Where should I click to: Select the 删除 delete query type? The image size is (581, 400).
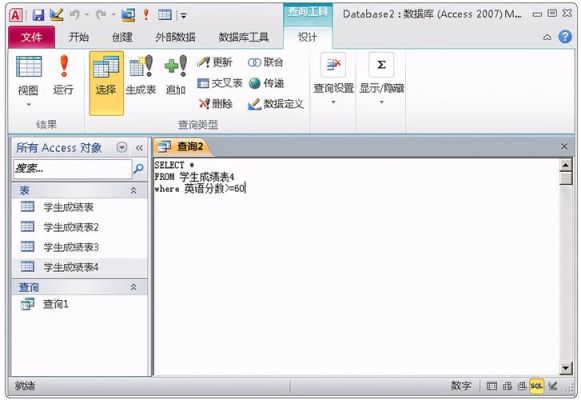pos(216,104)
